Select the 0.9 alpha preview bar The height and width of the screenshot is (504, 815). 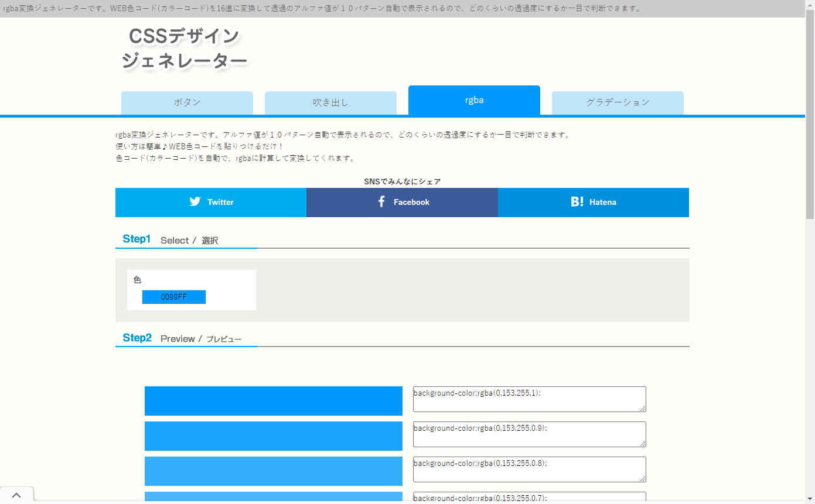(x=273, y=436)
